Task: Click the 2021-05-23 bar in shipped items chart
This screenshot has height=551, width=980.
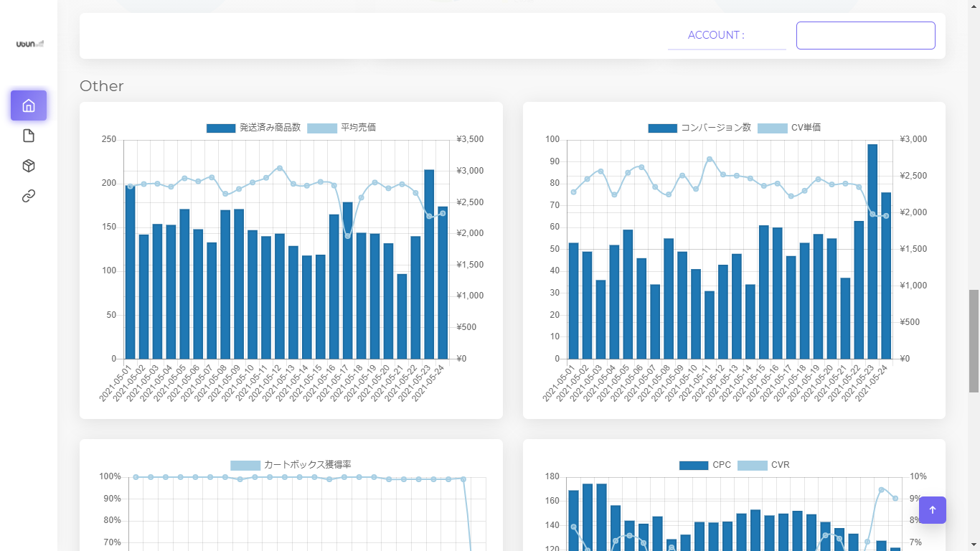Action: [429, 264]
